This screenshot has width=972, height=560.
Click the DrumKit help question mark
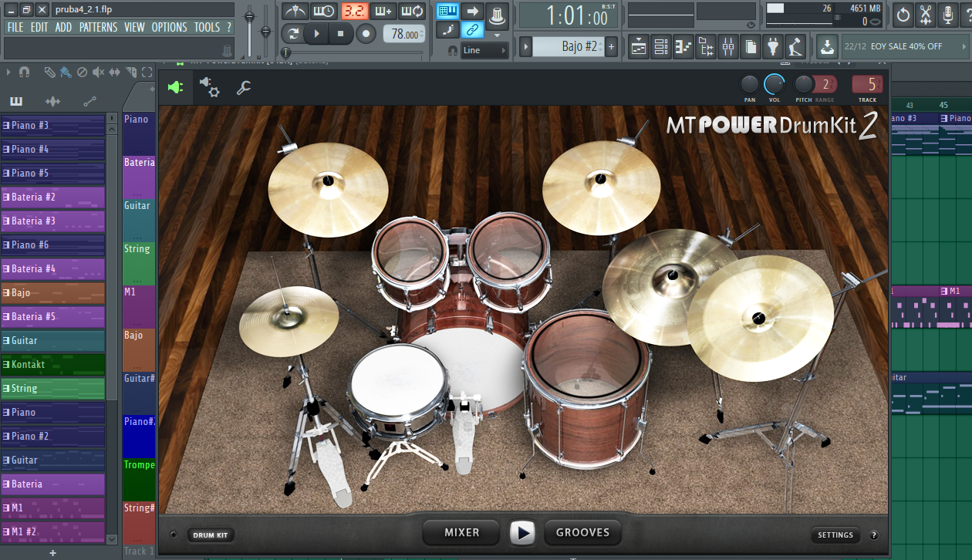pyautogui.click(x=874, y=535)
